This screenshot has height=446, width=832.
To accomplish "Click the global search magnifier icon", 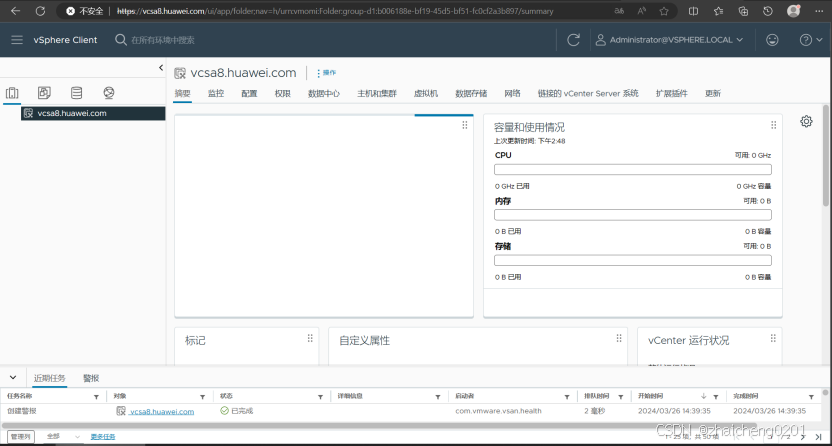I will coord(120,40).
